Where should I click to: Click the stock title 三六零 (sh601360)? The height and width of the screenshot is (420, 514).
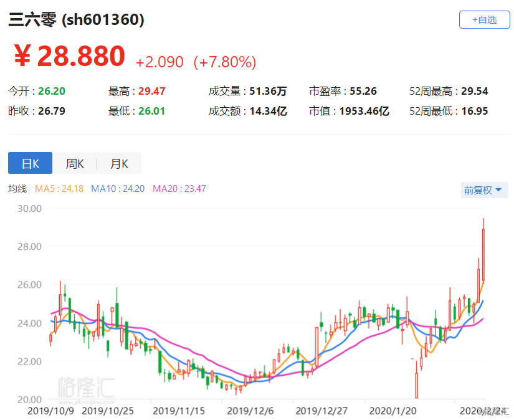pyautogui.click(x=76, y=19)
